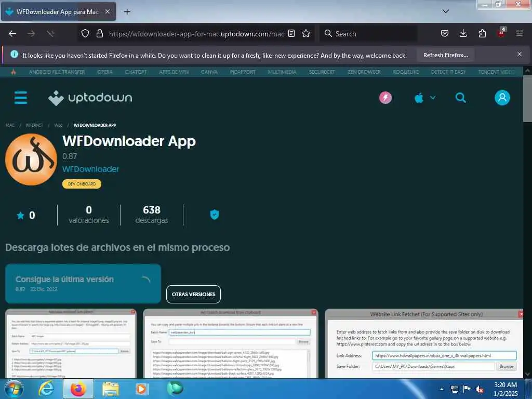
Task: Open Firefox application menu
Action: 520,33
